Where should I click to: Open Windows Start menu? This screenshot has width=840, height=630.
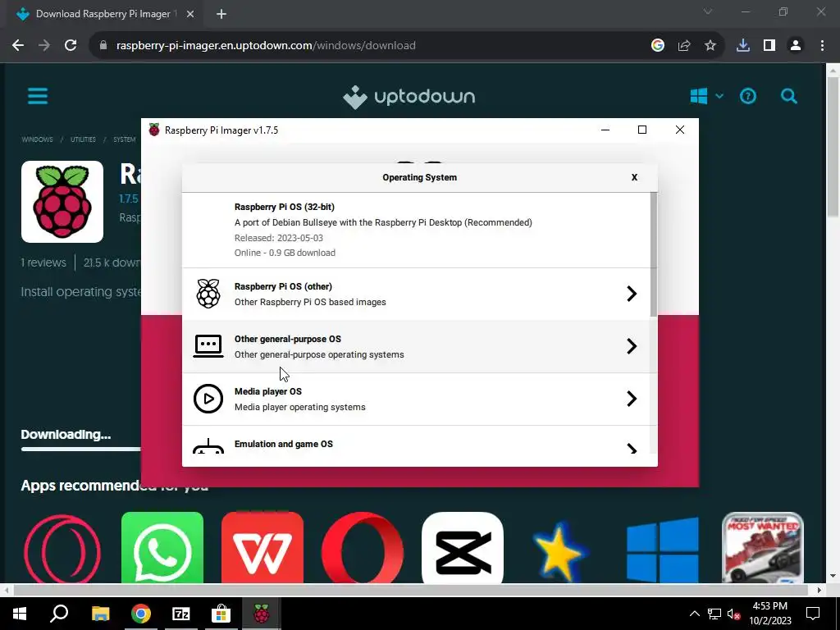click(x=20, y=614)
